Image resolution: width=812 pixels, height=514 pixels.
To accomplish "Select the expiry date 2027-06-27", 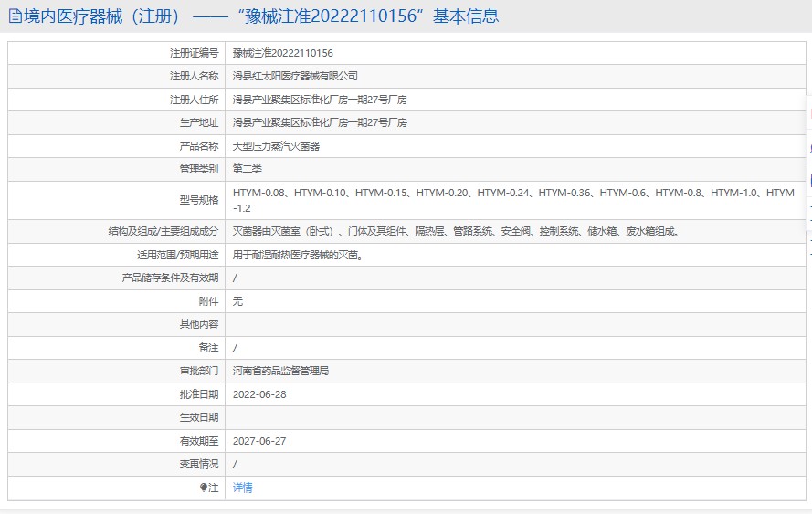I will (259, 441).
